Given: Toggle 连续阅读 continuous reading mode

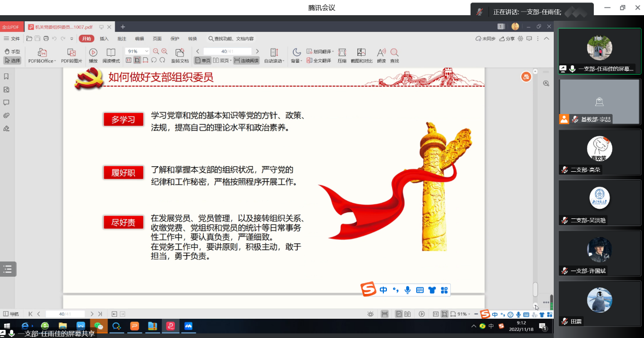Looking at the screenshot, I should pos(246,60).
